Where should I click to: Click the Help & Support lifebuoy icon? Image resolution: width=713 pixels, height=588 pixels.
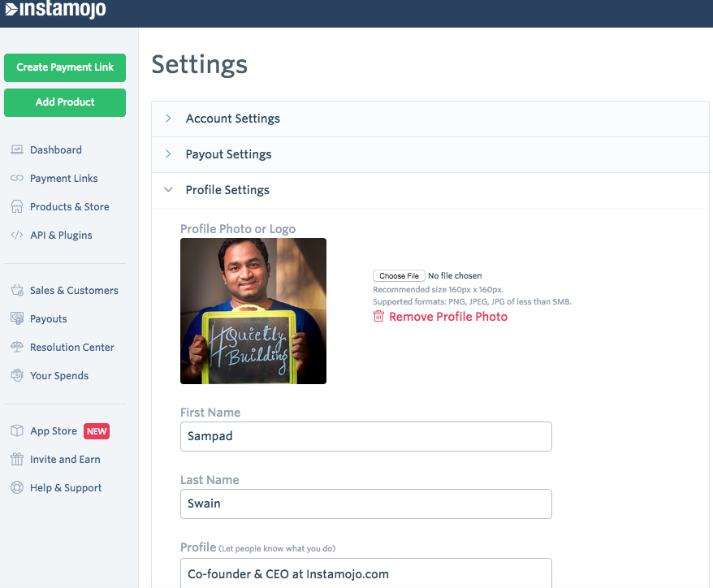coord(16,488)
